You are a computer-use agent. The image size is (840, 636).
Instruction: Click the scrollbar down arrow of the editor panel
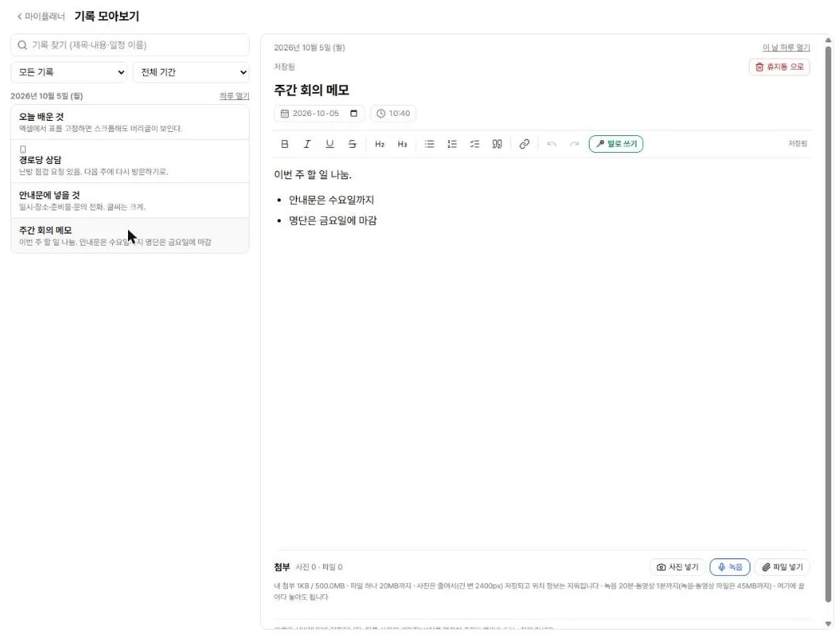pos(828,624)
